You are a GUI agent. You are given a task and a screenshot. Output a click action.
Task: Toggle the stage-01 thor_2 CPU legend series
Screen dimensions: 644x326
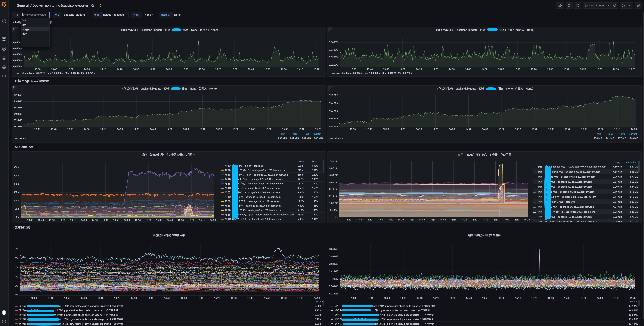click(x=244, y=166)
